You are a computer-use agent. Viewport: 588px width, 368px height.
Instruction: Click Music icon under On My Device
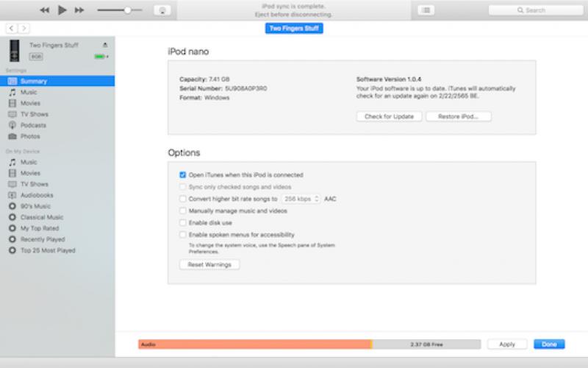[x=12, y=162]
